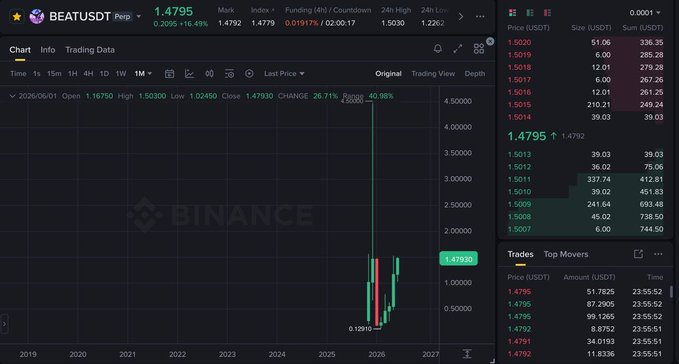The height and width of the screenshot is (364, 679).
Task: Open the Last Price dropdown
Action: (x=284, y=74)
